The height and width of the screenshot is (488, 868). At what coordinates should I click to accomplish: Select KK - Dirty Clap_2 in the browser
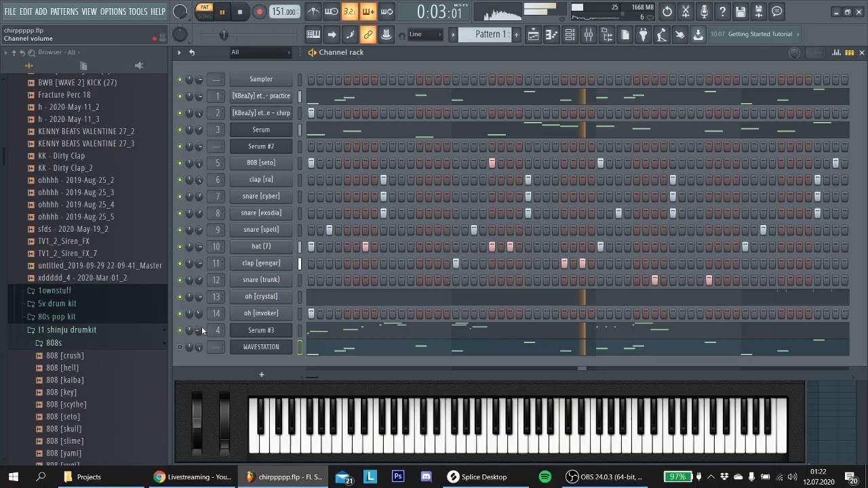[x=65, y=168]
